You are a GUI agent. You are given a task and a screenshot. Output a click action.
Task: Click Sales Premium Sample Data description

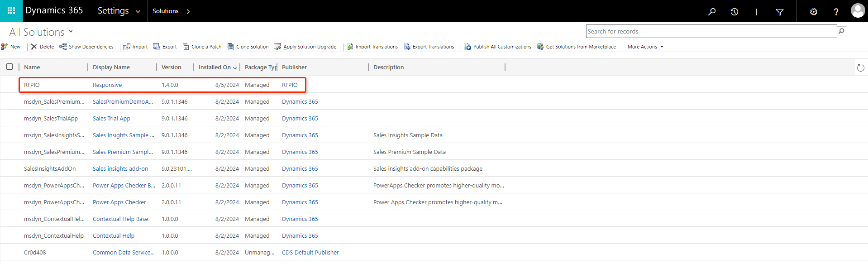[410, 152]
